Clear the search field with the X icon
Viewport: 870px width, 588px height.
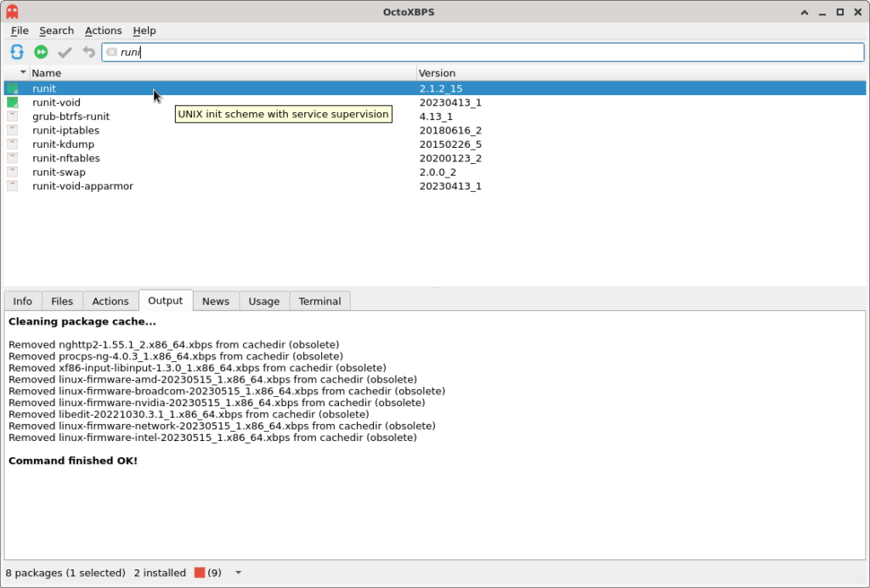[x=111, y=53]
